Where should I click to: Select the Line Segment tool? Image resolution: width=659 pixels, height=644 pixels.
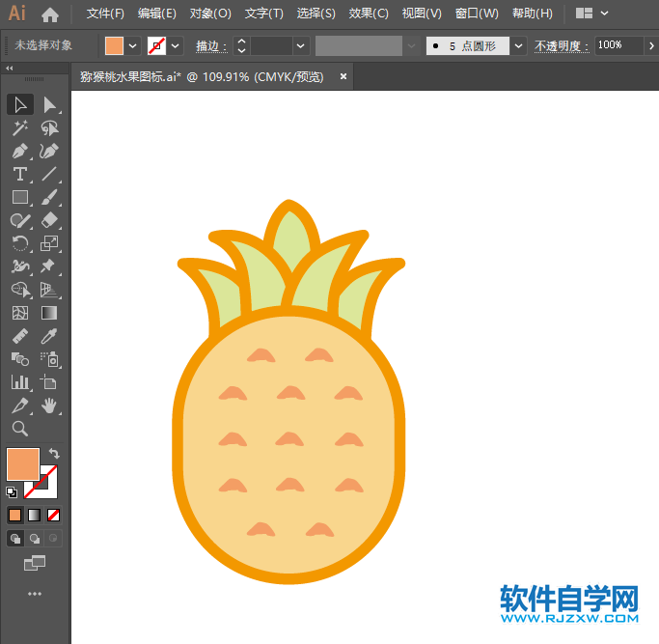click(49, 174)
